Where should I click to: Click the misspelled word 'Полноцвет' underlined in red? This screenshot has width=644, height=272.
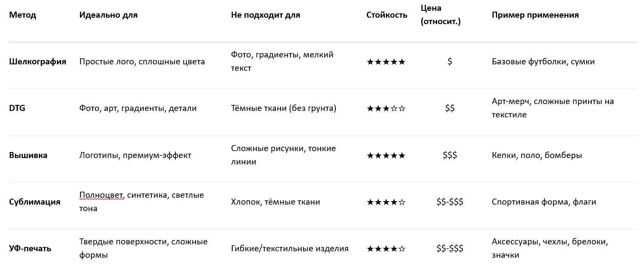coord(102,195)
